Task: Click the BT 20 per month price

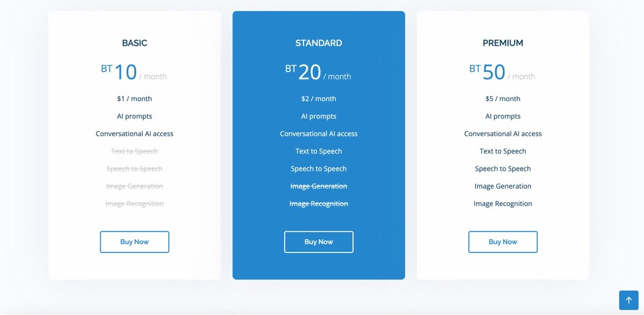Action: click(x=318, y=73)
